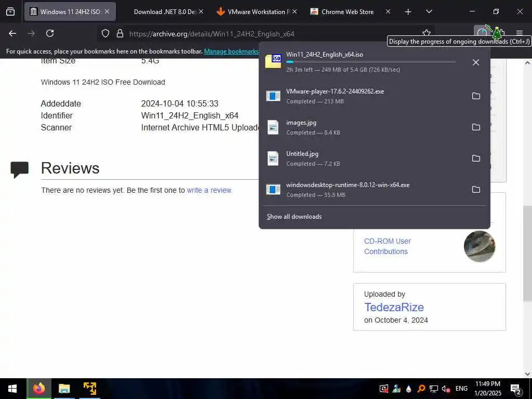Open tracking protection shield icon
This screenshot has width=532, height=399.
click(105, 34)
